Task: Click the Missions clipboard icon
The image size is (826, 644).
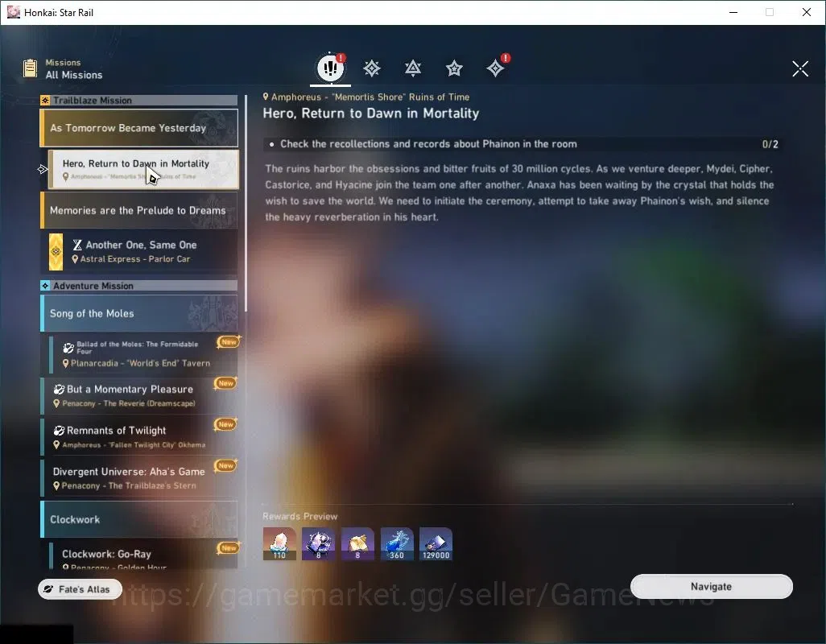Action: pos(30,68)
